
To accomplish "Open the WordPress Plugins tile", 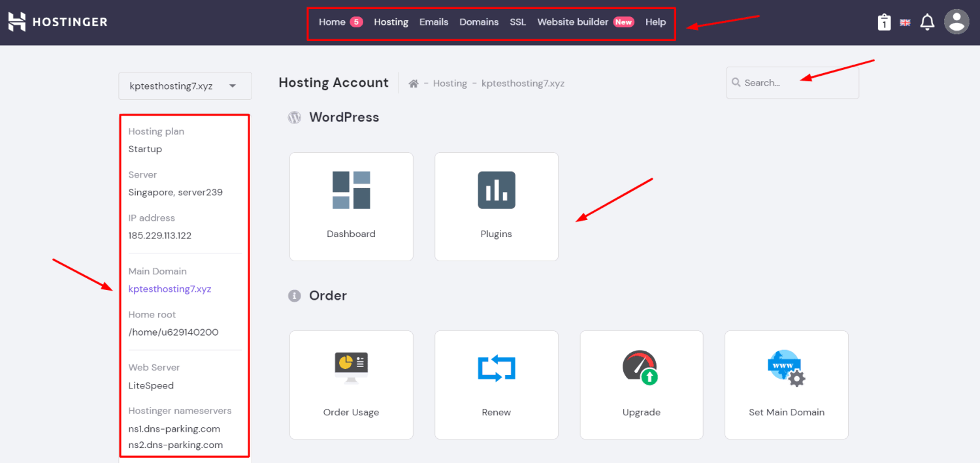I will [x=496, y=206].
